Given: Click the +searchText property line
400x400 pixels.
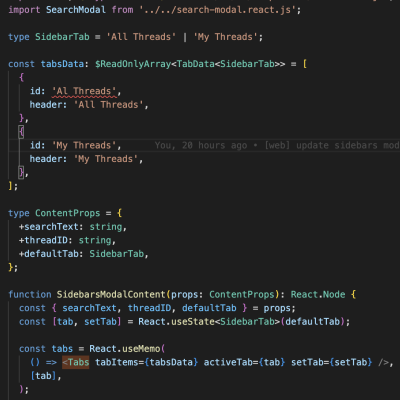Looking at the screenshot, I should coord(73,227).
